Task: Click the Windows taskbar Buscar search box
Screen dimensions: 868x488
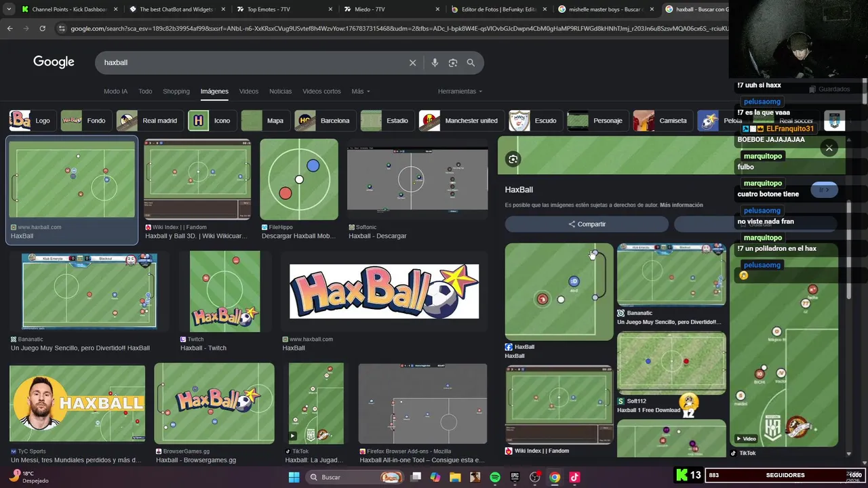Action: (x=354, y=477)
